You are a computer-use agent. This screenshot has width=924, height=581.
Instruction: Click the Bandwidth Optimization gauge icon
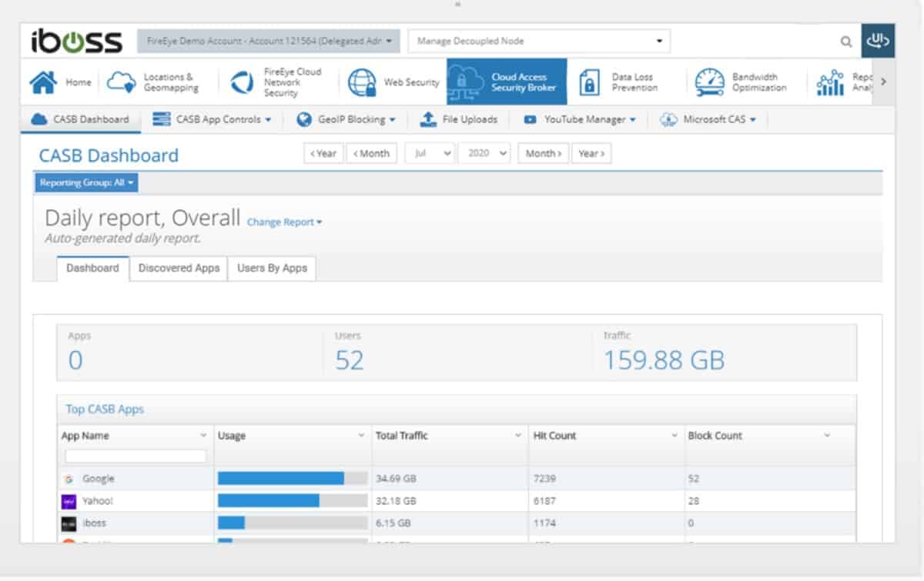[709, 82]
